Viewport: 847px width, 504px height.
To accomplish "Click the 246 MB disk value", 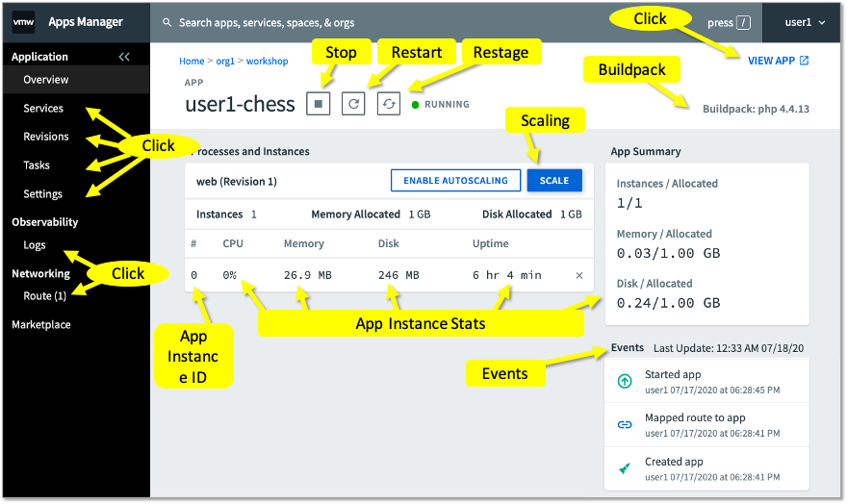I will click(398, 275).
